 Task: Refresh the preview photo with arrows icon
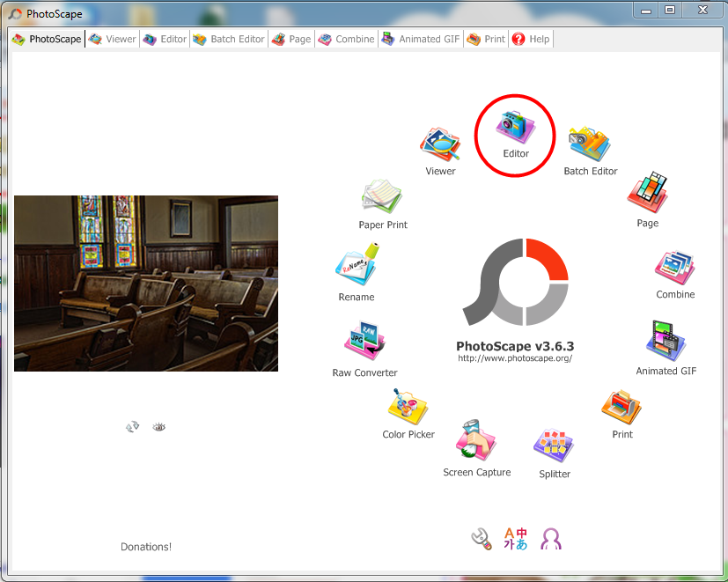coord(132,426)
